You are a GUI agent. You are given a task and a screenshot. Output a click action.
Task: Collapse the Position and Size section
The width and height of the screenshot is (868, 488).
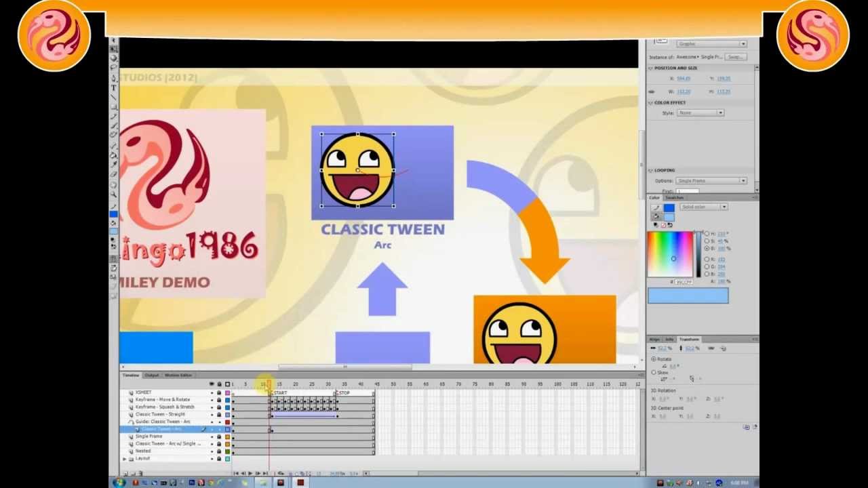[x=651, y=68]
